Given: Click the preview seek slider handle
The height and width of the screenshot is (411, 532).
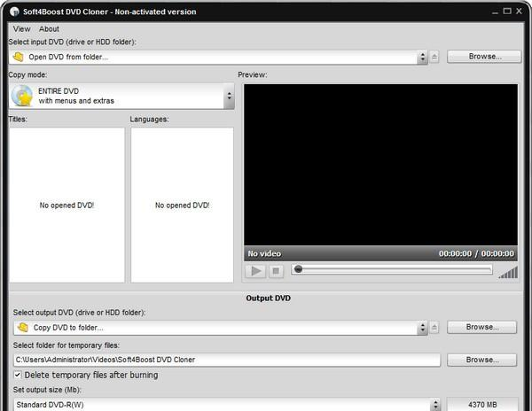Looking at the screenshot, I should [298, 269].
